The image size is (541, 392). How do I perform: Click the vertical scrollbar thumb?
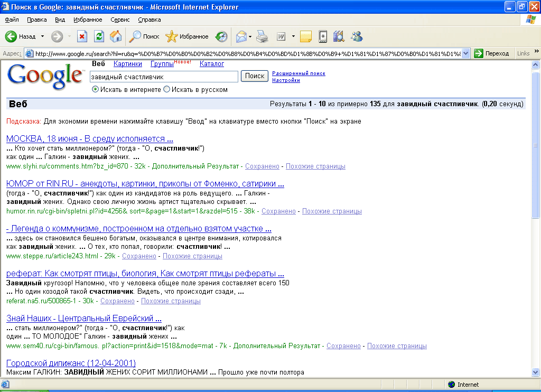pyautogui.click(x=536, y=145)
